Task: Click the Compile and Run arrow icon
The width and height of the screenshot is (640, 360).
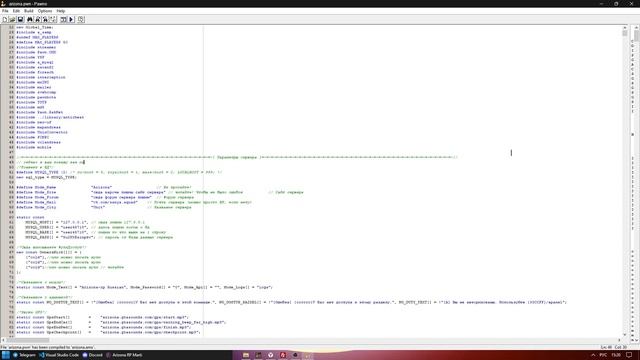Action: coord(71,19)
